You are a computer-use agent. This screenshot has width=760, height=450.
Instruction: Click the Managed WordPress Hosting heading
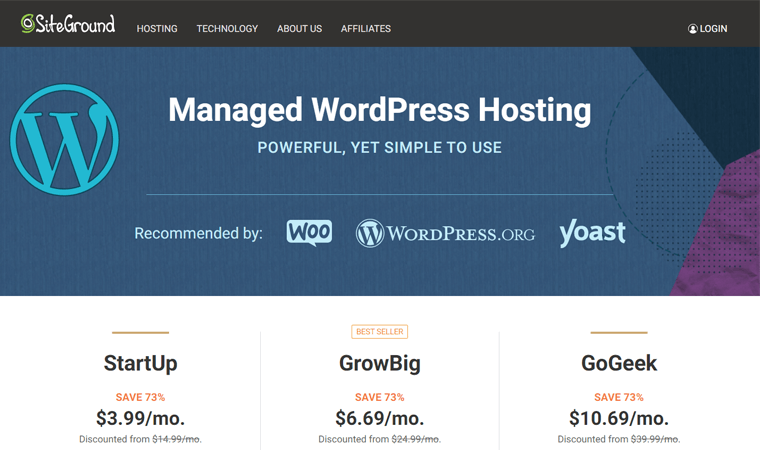pyautogui.click(x=380, y=110)
